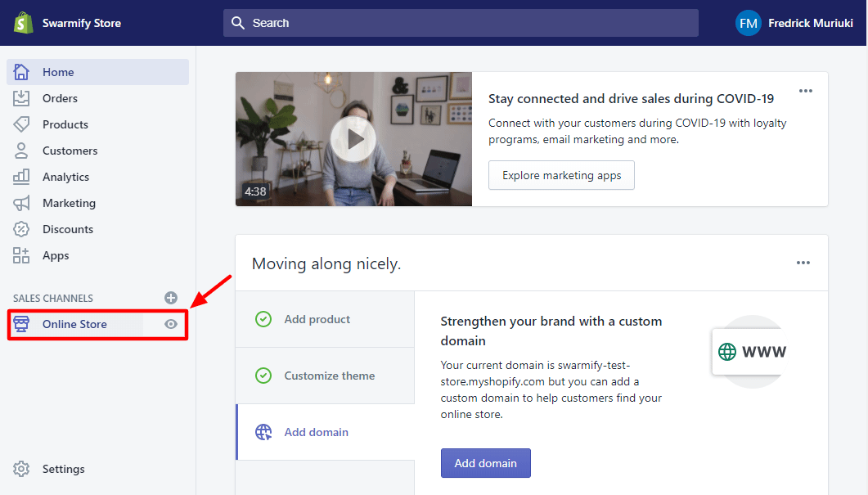Click the Analytics bar chart icon
Screen dimensions: 868x495
[21, 177]
